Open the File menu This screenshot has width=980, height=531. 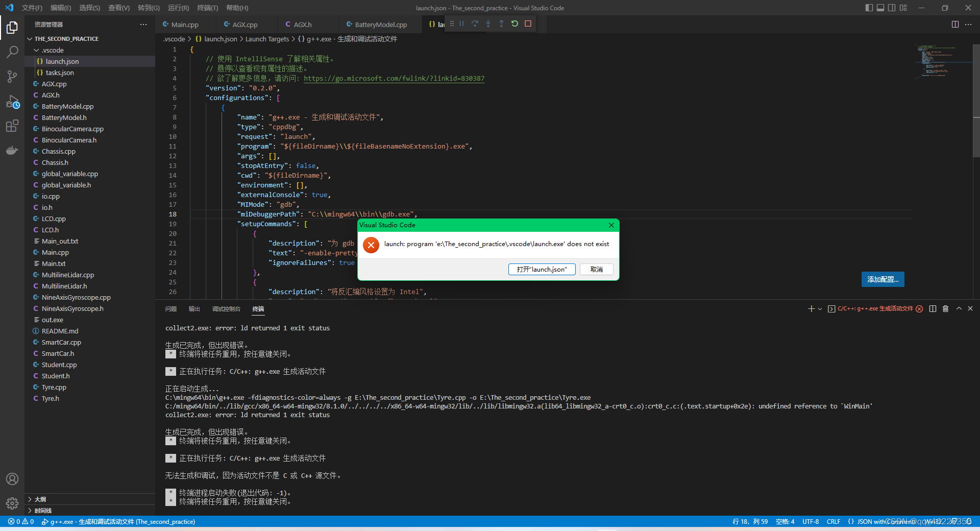(x=32, y=8)
